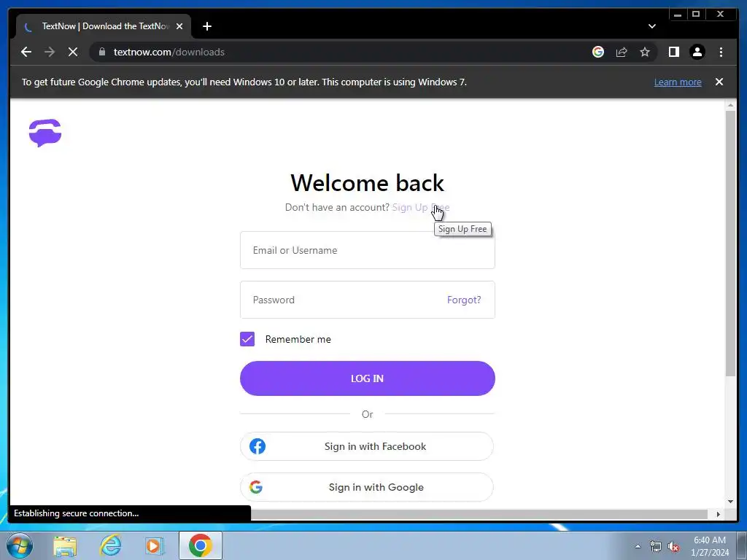Open the Chrome side panel icon

point(673,52)
